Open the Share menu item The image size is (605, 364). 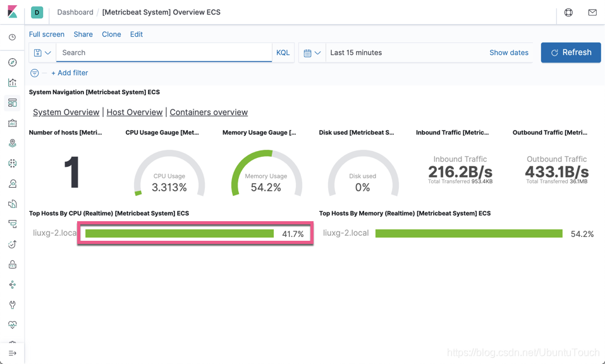[83, 34]
